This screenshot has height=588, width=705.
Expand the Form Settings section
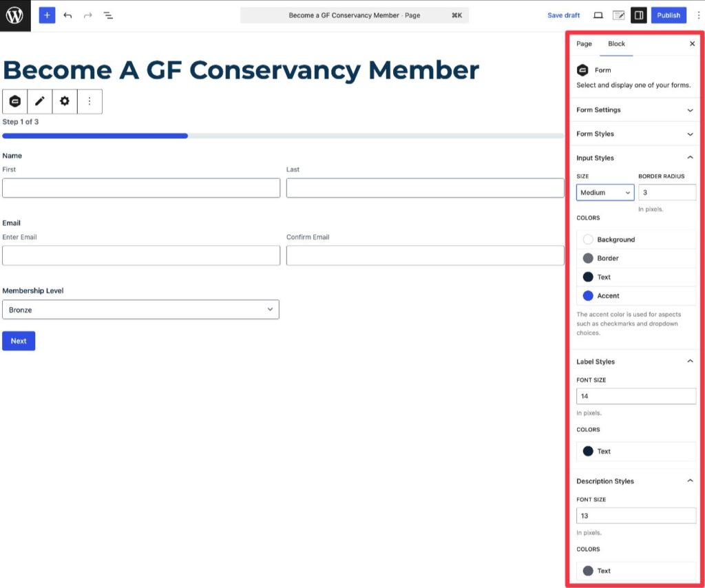coord(635,109)
